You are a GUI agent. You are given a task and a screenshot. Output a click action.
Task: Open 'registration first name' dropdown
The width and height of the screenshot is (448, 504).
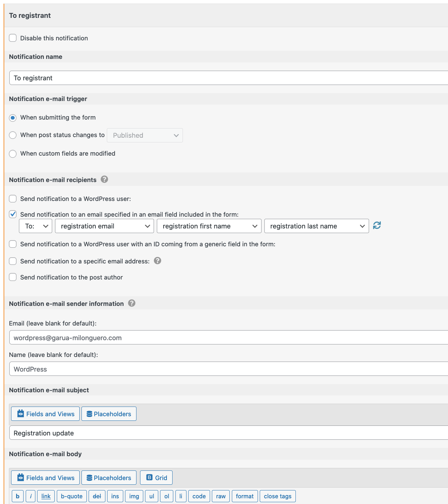209,226
